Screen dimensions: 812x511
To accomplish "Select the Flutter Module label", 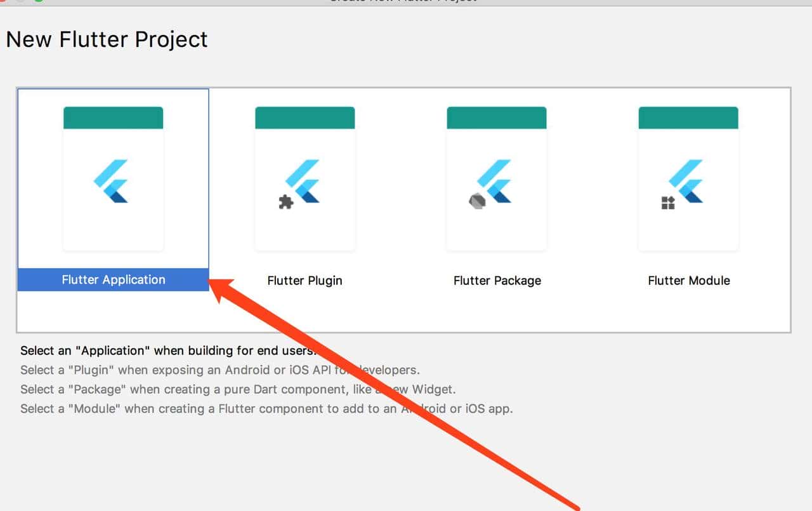I will (x=689, y=281).
